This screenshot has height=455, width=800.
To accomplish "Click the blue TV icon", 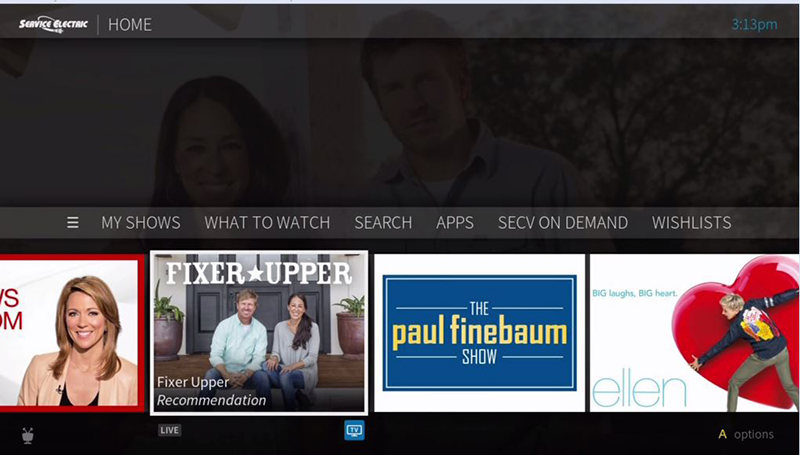I will click(x=354, y=430).
